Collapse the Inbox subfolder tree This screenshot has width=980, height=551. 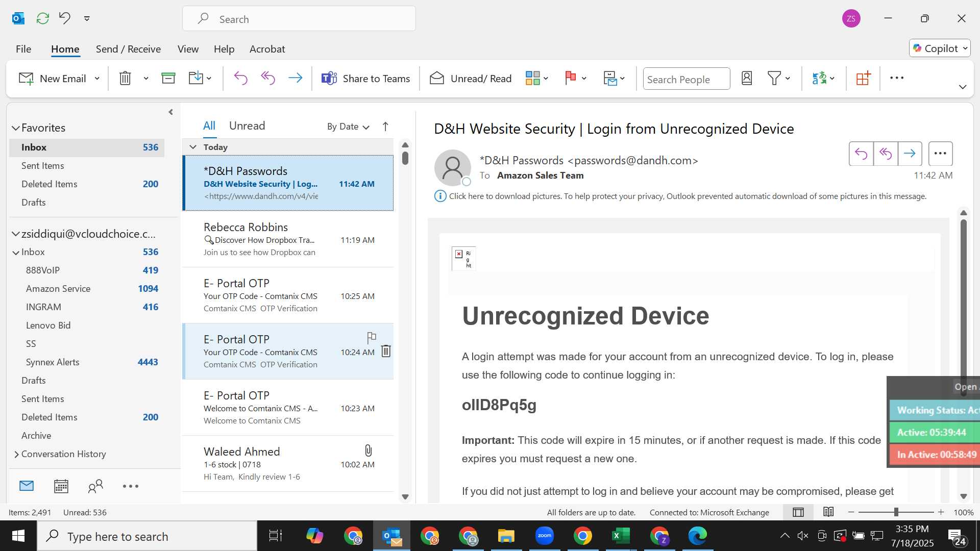tap(16, 253)
